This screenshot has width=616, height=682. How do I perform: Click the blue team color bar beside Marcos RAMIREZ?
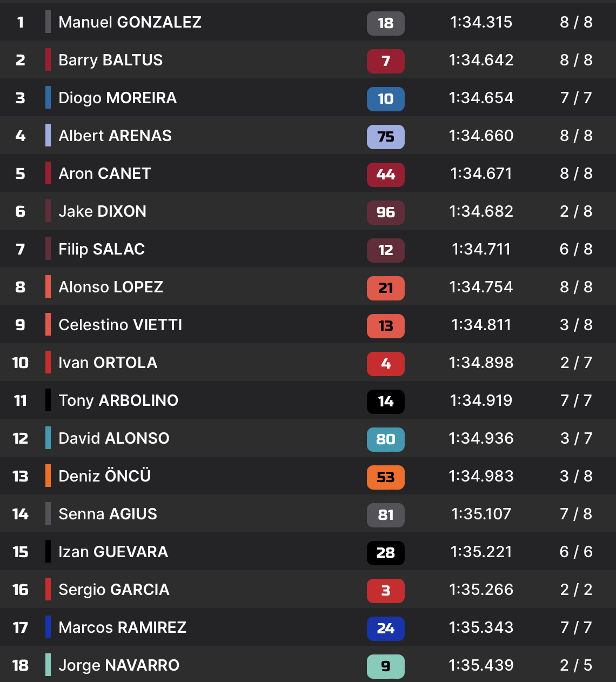48,627
